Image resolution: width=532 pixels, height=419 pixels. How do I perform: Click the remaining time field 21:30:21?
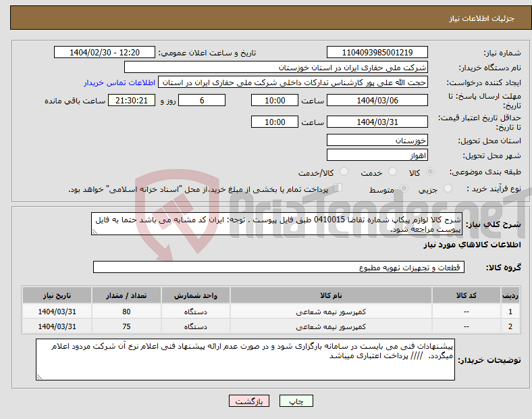pos(132,101)
